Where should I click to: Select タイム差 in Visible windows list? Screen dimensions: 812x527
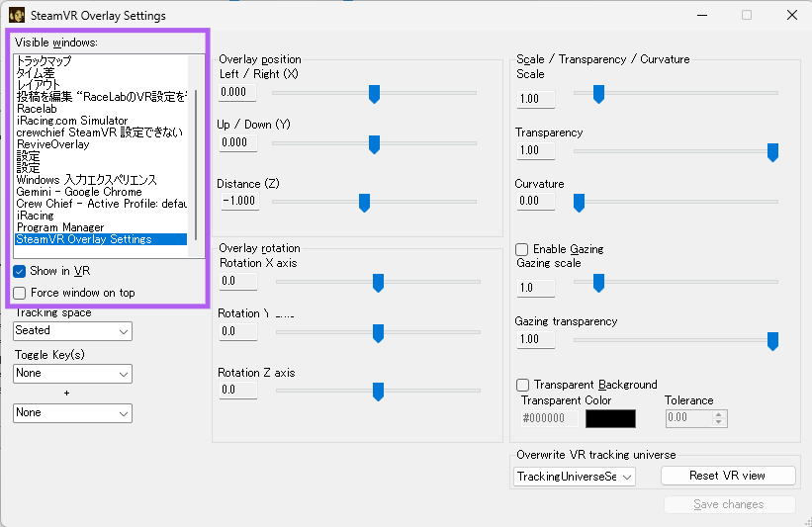101,73
